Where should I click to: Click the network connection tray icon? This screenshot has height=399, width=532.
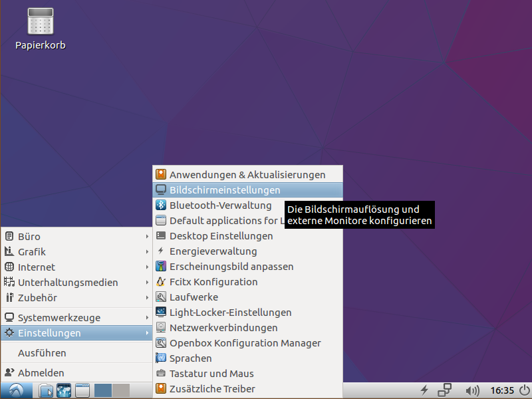click(x=444, y=390)
